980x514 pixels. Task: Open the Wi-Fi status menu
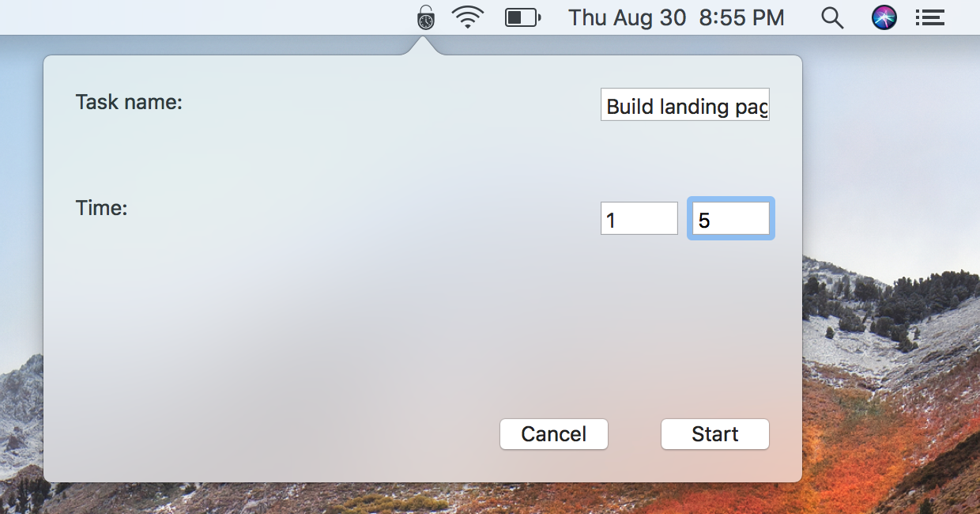pos(468,17)
